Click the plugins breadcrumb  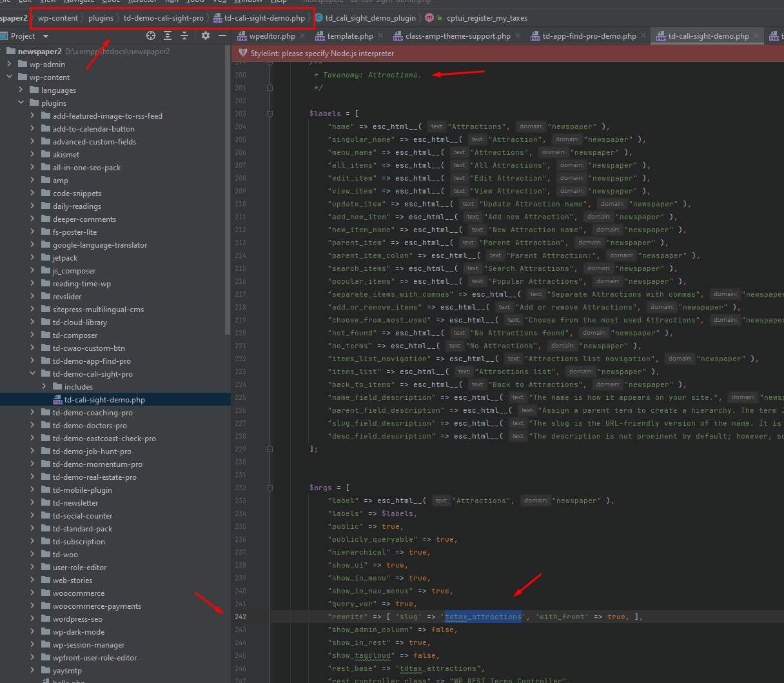[101, 18]
